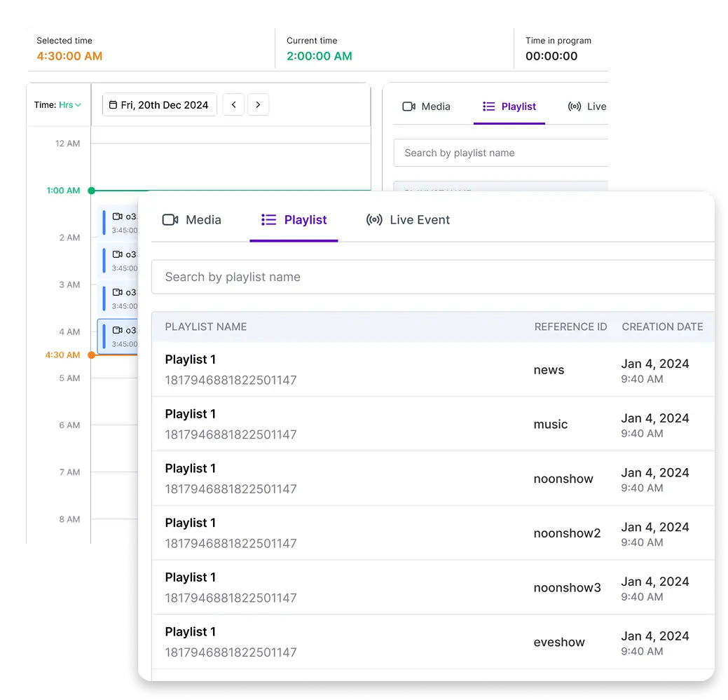Select the scheduled media block at 3 AM
Viewport: 728px width, 700px height.
[x=118, y=299]
